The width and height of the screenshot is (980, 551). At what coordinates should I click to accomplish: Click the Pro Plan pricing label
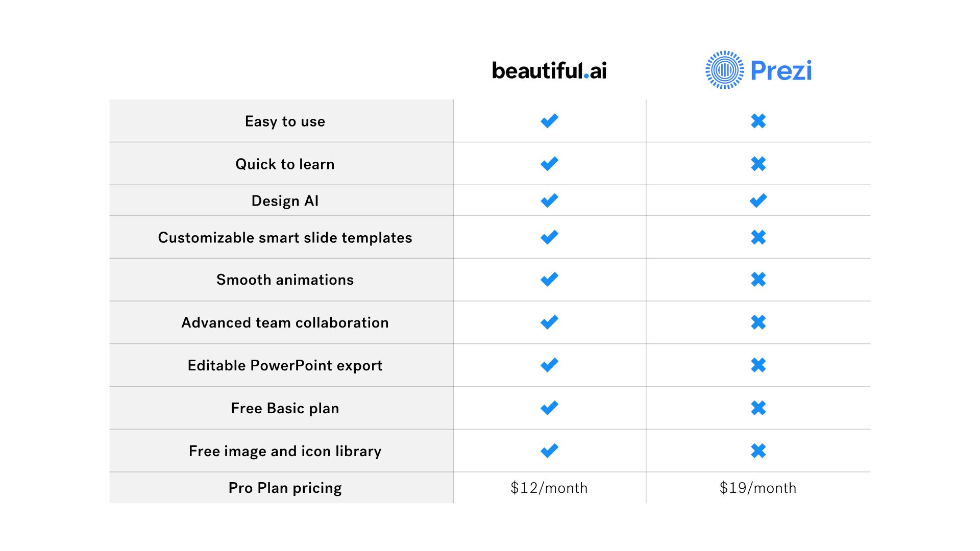(285, 488)
